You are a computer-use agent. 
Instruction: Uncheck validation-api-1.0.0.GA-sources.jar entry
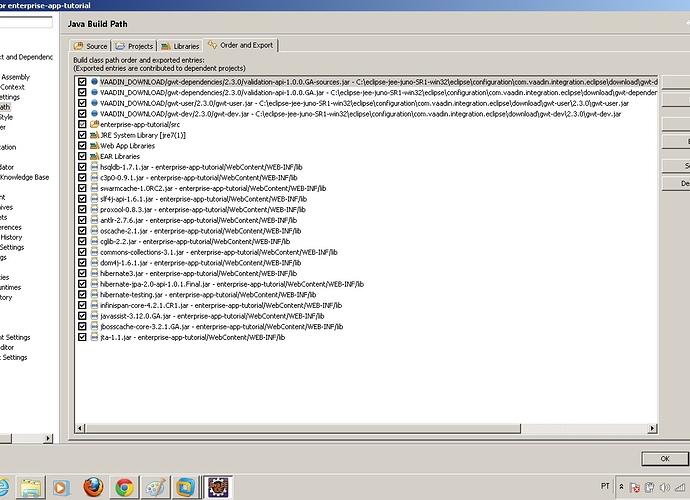(82, 82)
